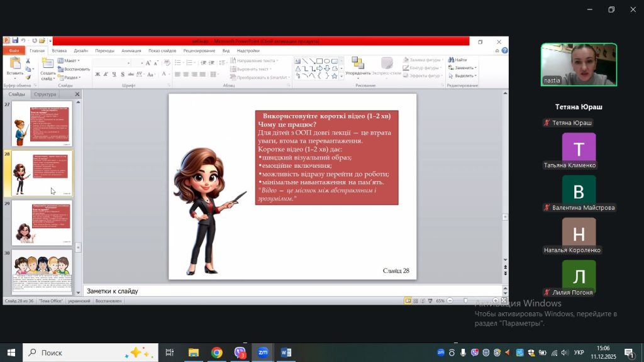Image resolution: width=644 pixels, height=362 pixels.
Task: Toggle bold (Ж) formatting
Action: 97,74
